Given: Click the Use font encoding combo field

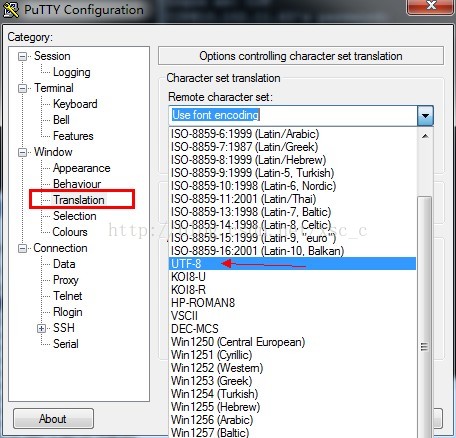Looking at the screenshot, I should (293, 115).
